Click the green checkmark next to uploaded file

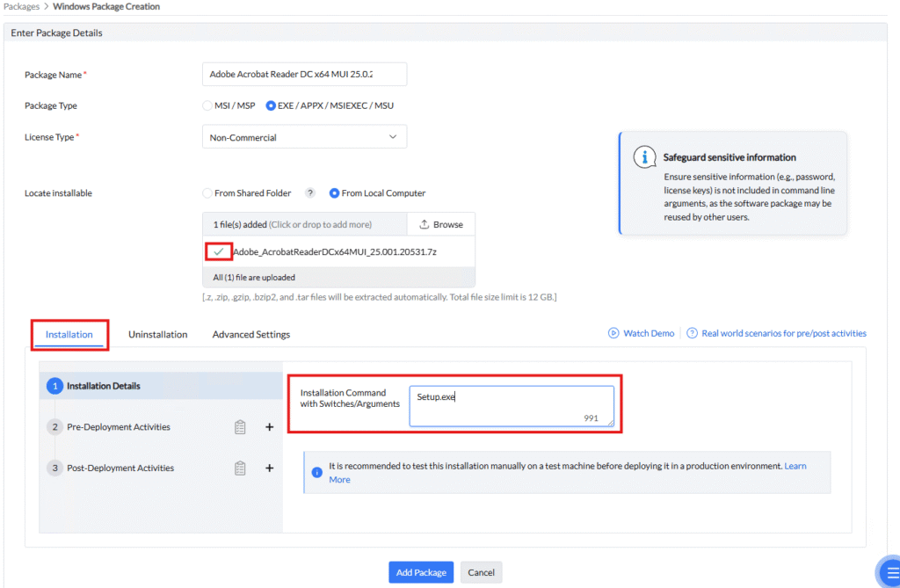pos(219,252)
